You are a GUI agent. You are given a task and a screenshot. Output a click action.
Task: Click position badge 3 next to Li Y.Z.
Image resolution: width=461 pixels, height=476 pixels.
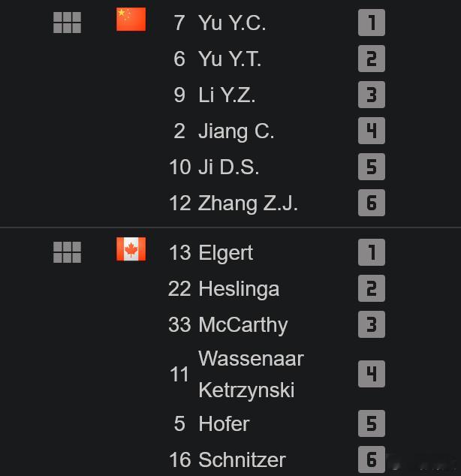(372, 95)
